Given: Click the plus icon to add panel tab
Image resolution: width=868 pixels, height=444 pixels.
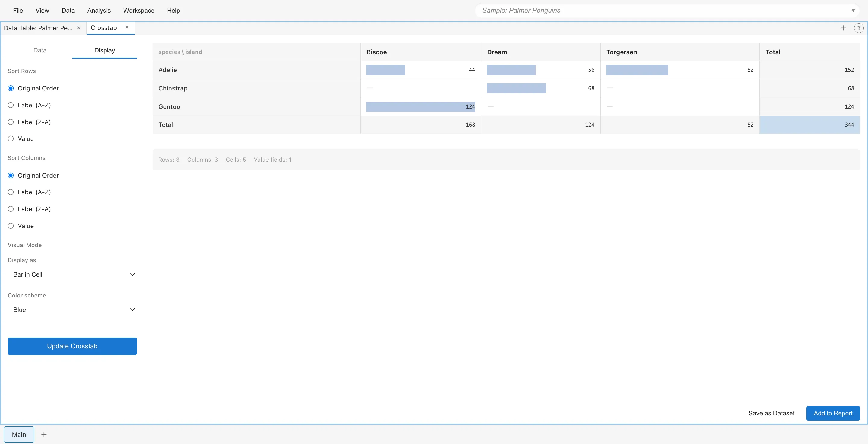Looking at the screenshot, I should click(843, 28).
